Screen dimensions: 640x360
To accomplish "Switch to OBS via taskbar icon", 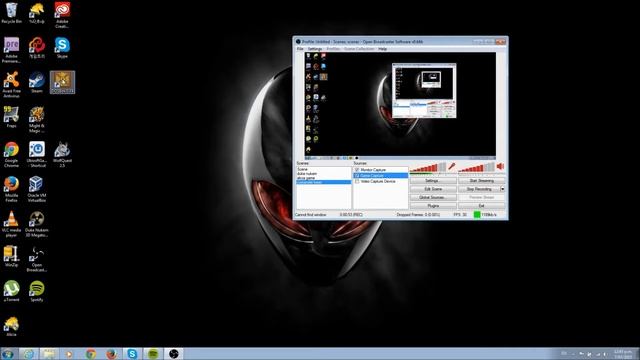I will point(174,354).
